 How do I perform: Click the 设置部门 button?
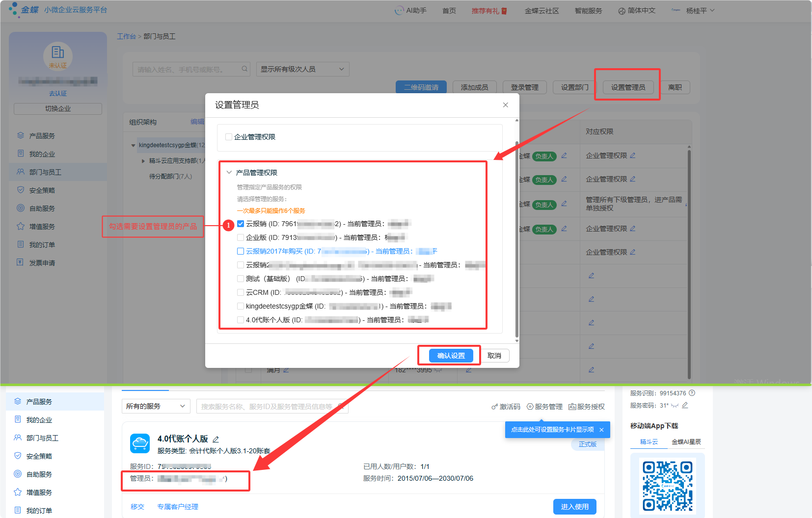[574, 87]
